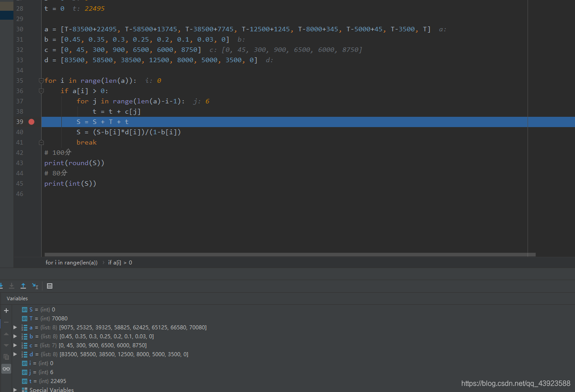Open the Evaluate Expression calculator
575x392 pixels.
click(x=50, y=286)
